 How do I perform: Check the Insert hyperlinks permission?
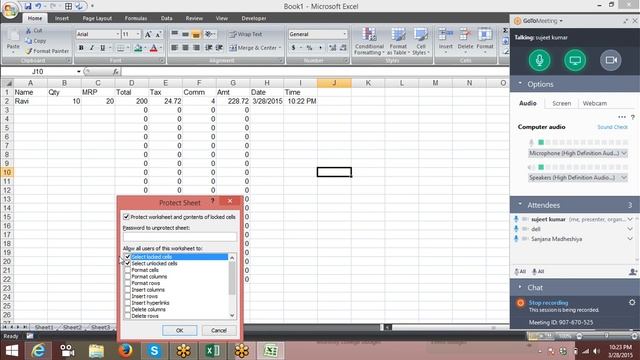(x=128, y=303)
